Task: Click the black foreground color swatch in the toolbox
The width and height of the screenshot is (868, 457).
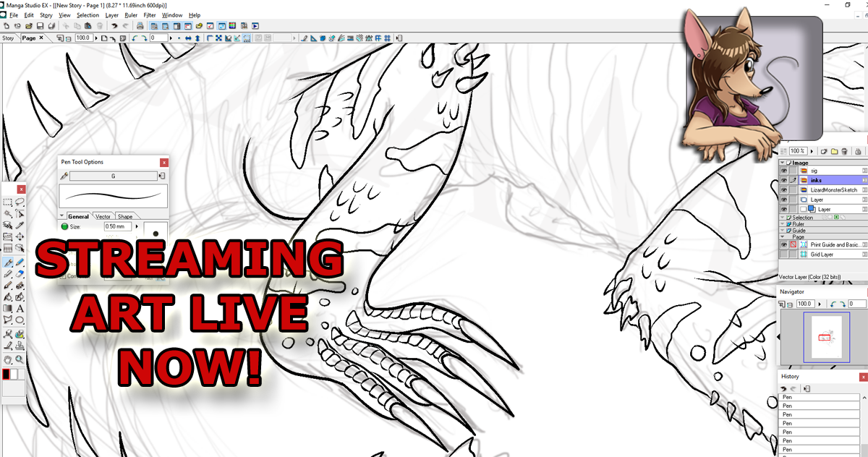Action: point(6,374)
